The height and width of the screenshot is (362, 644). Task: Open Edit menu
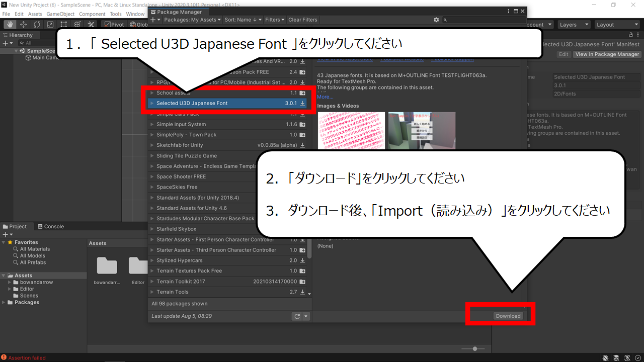[x=19, y=14]
